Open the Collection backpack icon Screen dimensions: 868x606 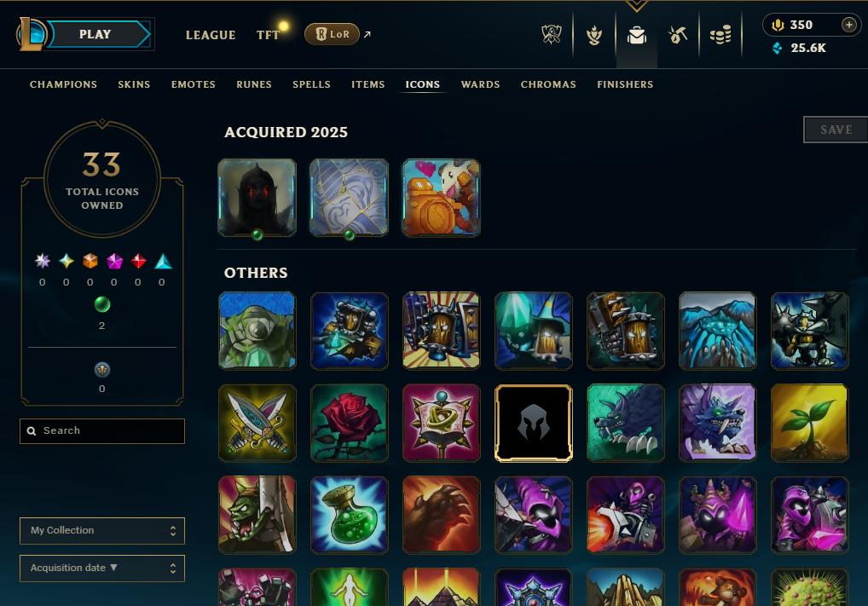(x=637, y=36)
